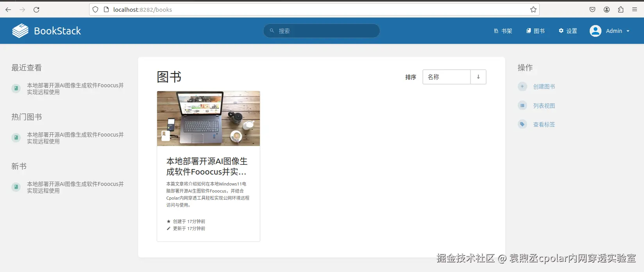Click 创建图书 create book link
Viewport: 644px width, 272px height.
(544, 86)
